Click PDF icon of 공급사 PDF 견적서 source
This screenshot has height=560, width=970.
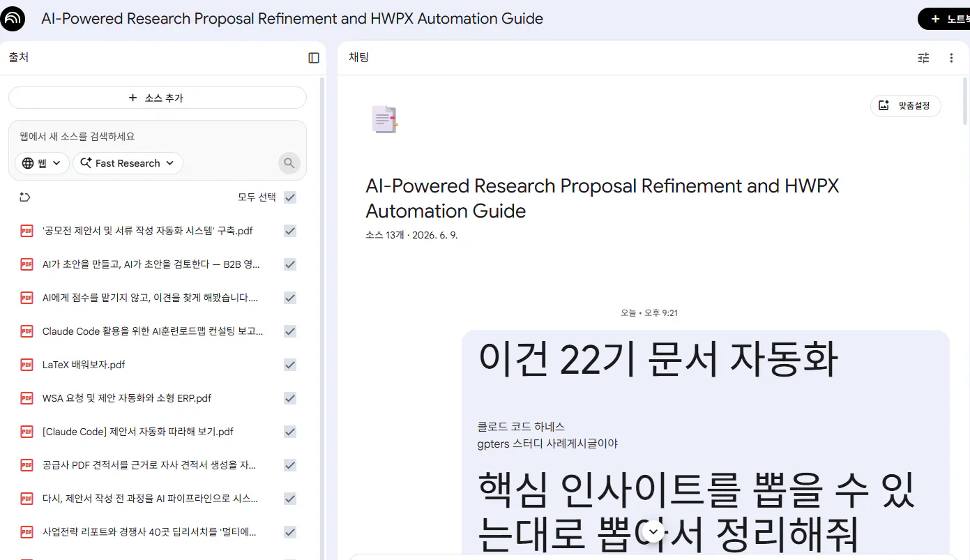click(26, 465)
